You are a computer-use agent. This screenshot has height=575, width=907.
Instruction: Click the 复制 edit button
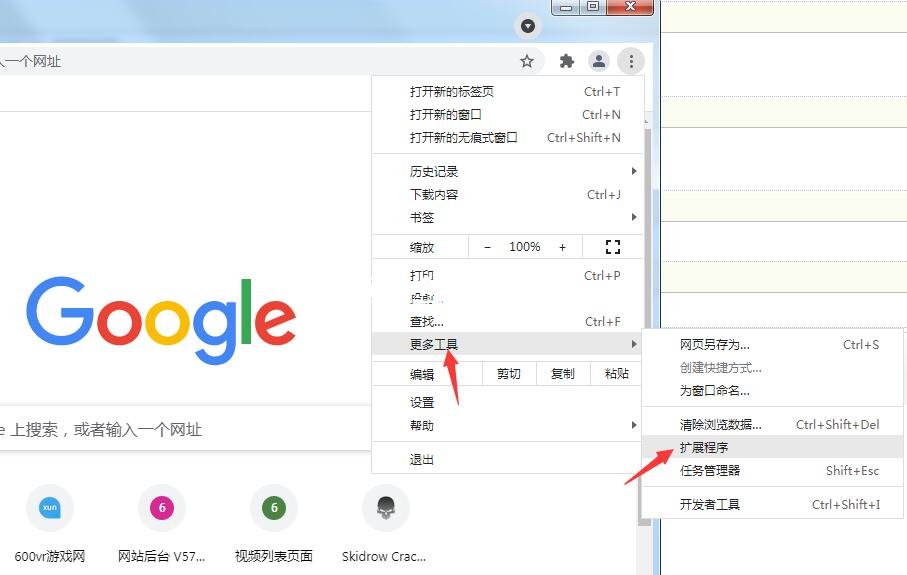(563, 374)
